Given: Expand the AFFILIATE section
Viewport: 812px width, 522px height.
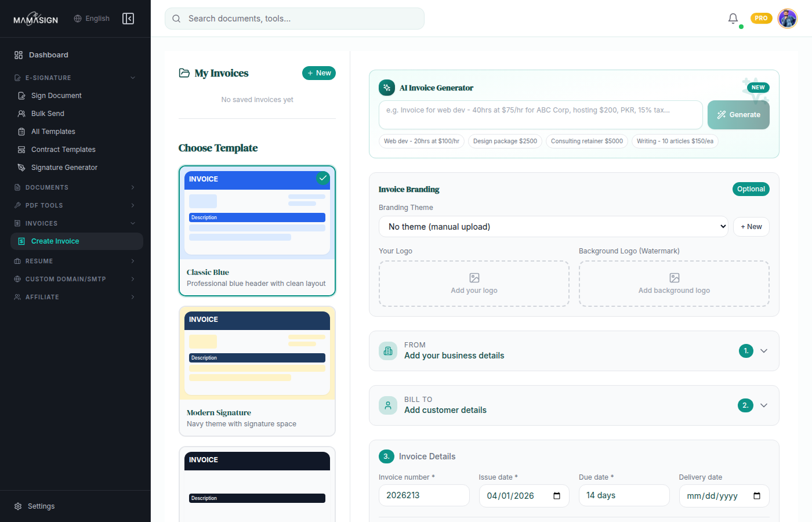Looking at the screenshot, I should (133, 297).
